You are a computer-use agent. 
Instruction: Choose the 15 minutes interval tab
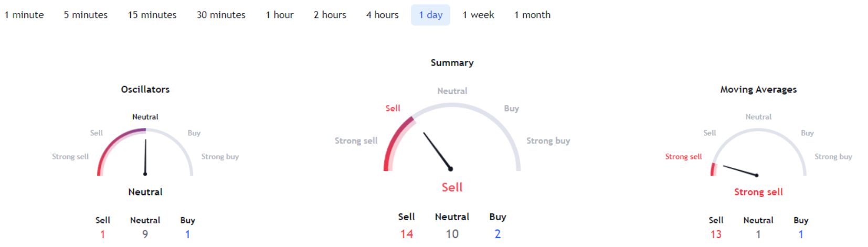tap(152, 15)
